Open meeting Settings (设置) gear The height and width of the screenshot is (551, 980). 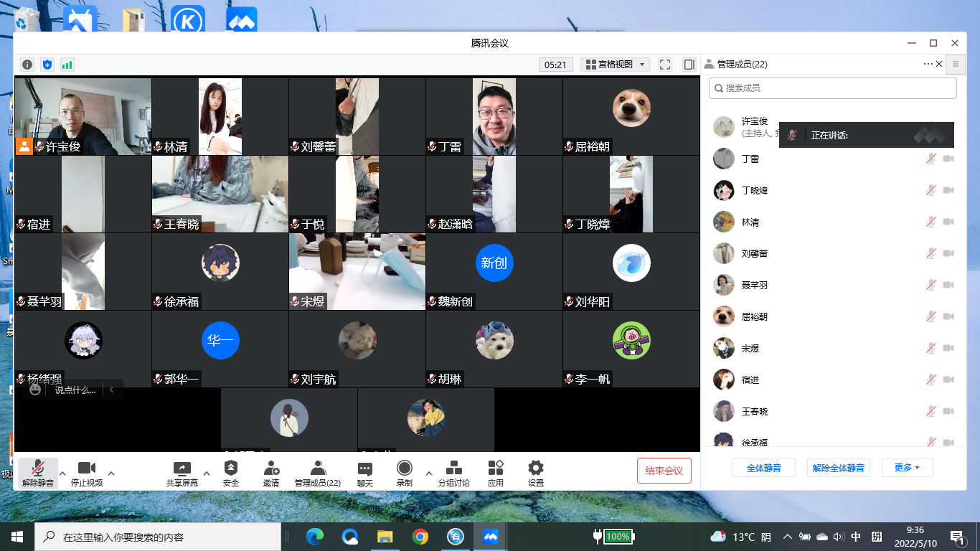(x=535, y=474)
